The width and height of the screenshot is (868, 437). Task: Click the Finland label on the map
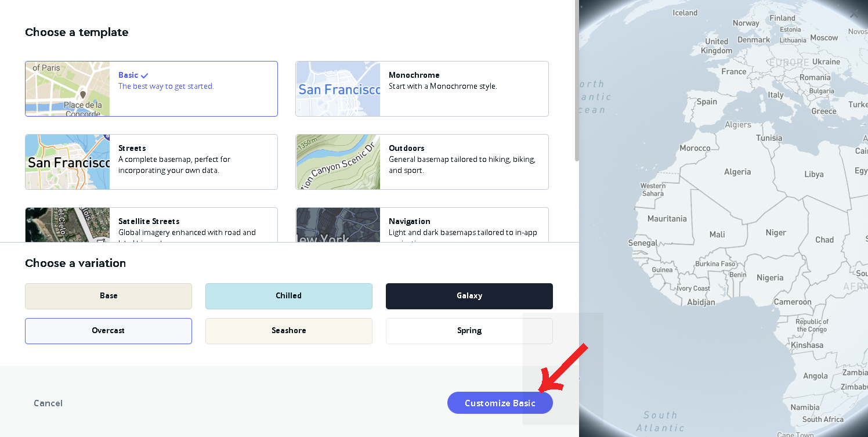click(783, 18)
